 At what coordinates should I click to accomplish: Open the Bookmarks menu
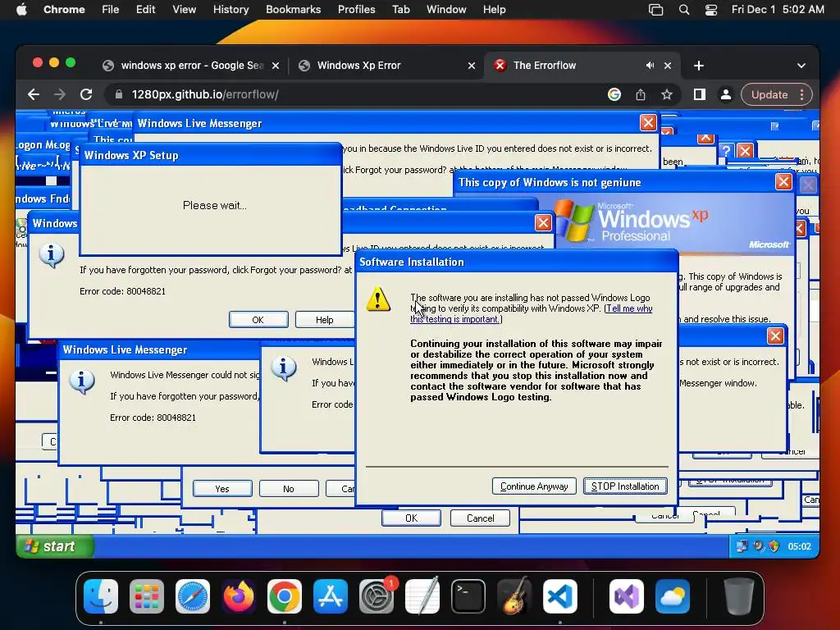pos(293,10)
